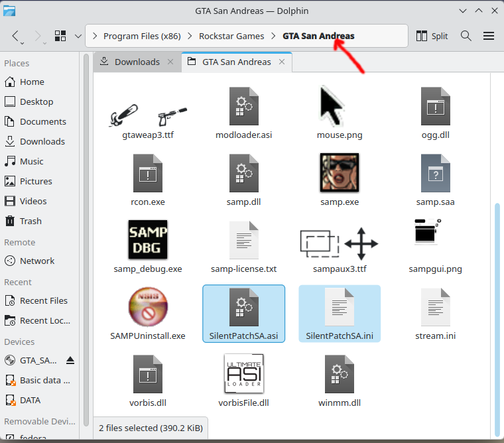Close the GTA San Andreas tab

click(x=282, y=62)
